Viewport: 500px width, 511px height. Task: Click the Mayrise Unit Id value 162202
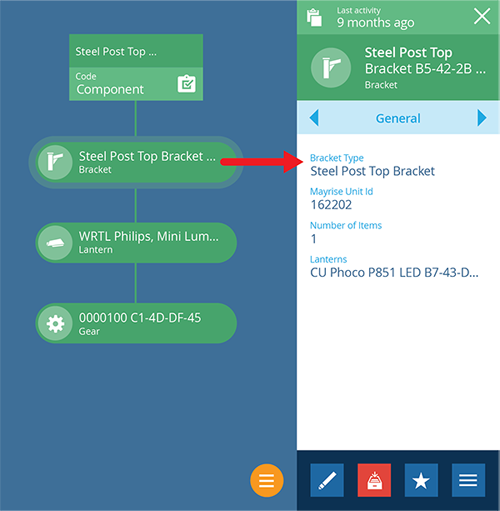[x=331, y=205]
